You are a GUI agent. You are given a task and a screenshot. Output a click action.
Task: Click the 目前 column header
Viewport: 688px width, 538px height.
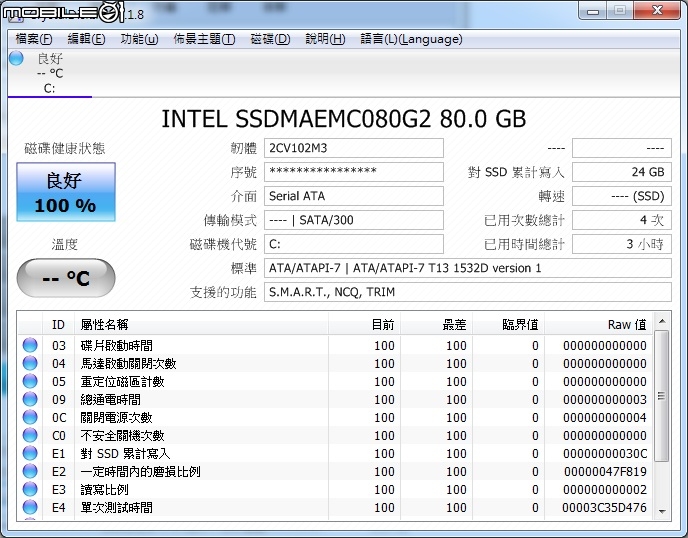(x=364, y=325)
